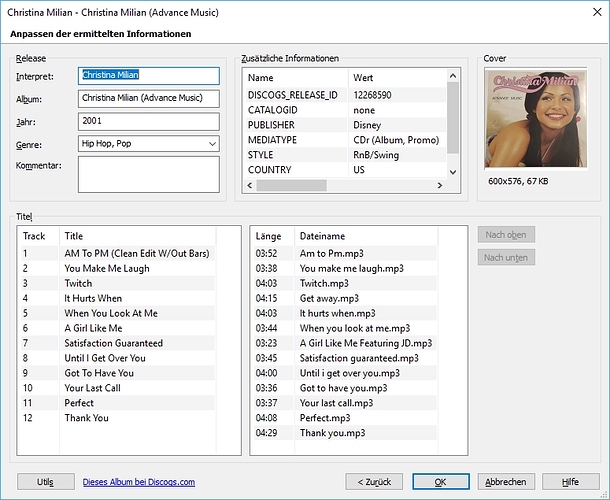Select the CATALOGID row name

(273, 110)
